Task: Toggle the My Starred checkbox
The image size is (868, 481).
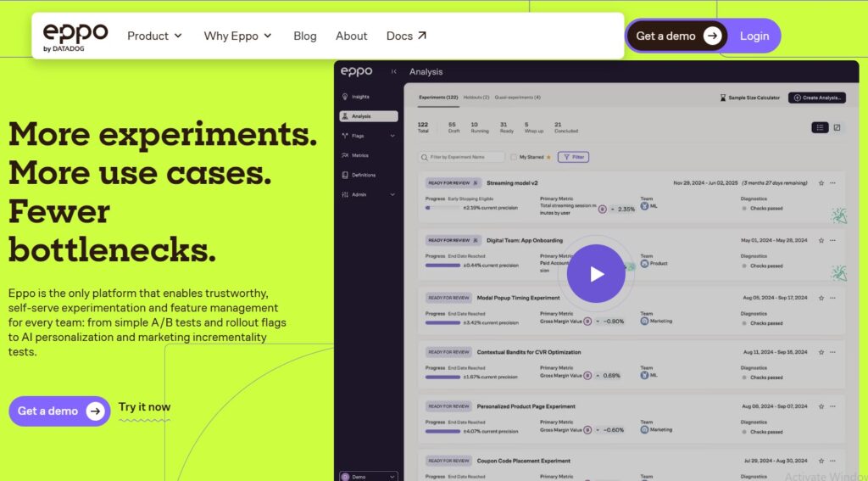Action: pyautogui.click(x=514, y=158)
